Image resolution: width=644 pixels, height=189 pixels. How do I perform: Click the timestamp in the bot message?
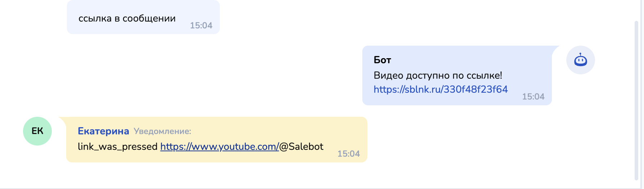(x=533, y=97)
